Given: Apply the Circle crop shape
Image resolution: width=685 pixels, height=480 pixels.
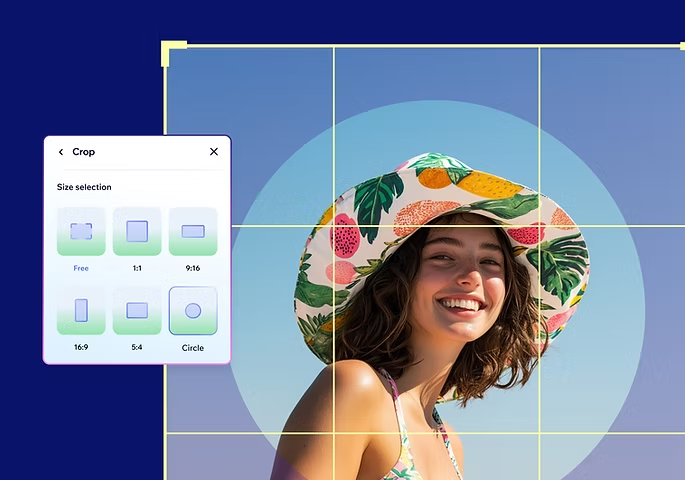Looking at the screenshot, I should [193, 311].
